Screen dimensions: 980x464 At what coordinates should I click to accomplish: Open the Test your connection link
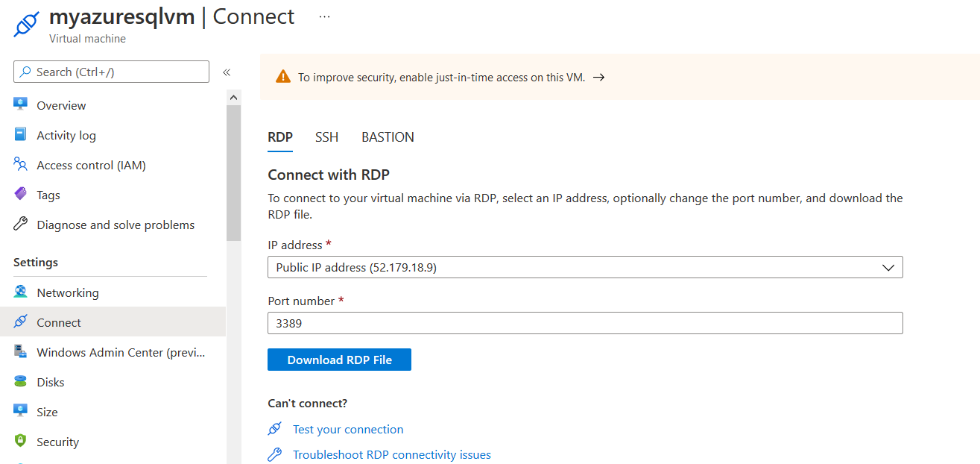[x=348, y=430]
